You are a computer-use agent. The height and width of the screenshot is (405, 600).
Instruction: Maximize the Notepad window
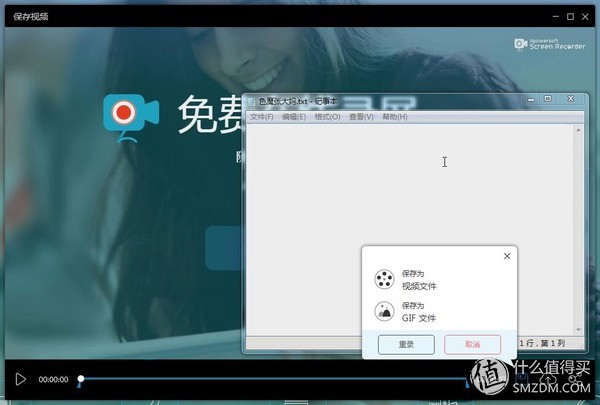[x=548, y=99]
